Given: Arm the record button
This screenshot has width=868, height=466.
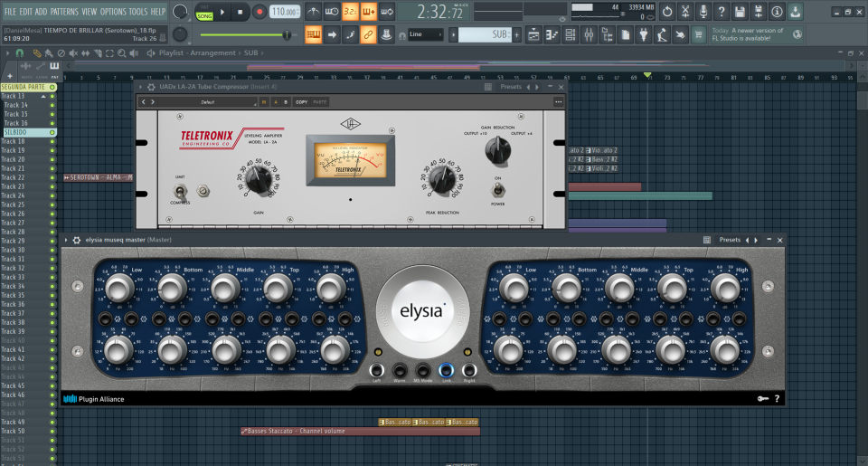Looking at the screenshot, I should 259,12.
